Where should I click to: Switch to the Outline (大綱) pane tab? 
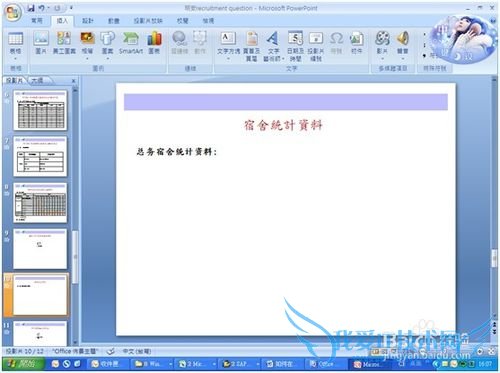click(x=38, y=81)
